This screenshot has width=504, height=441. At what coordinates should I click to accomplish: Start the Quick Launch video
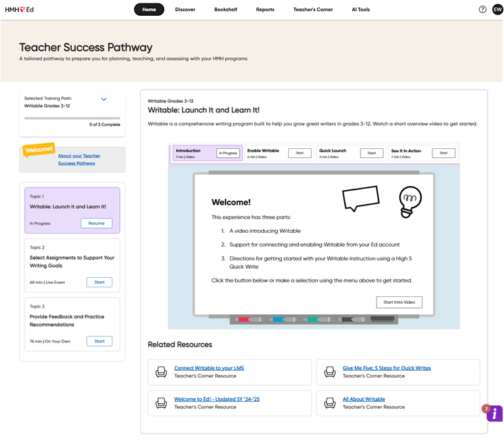tap(372, 153)
